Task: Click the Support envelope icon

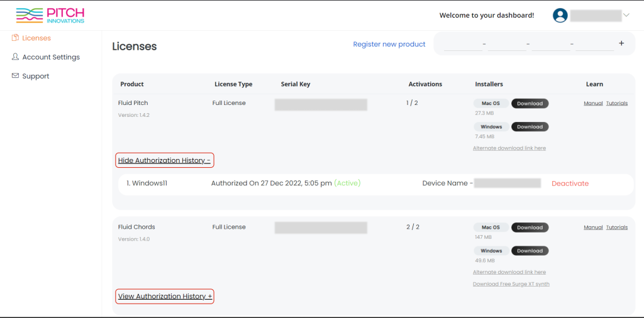Action: click(x=15, y=76)
